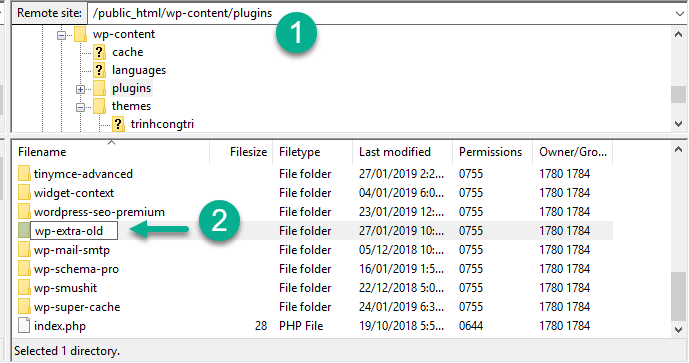The height and width of the screenshot is (363, 689).
Task: Collapse the themes tree node
Action: (x=80, y=107)
